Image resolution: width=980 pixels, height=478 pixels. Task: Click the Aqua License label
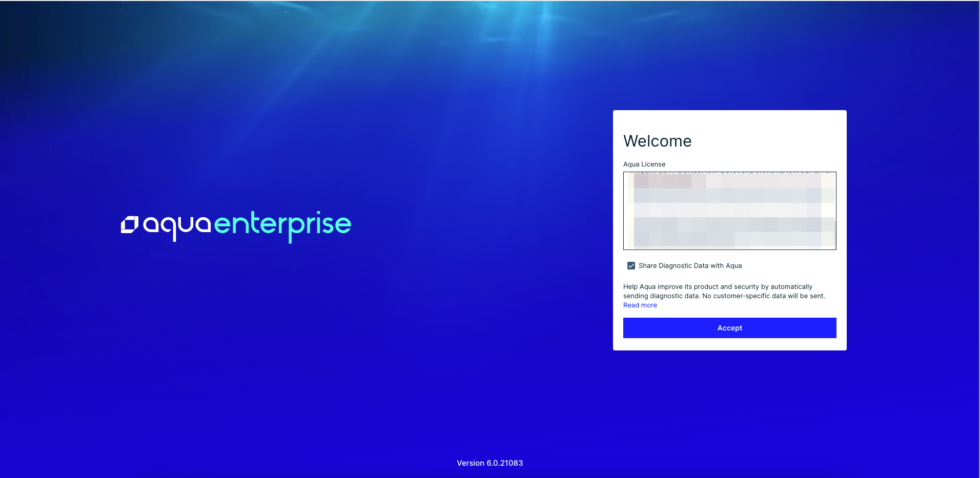click(644, 164)
